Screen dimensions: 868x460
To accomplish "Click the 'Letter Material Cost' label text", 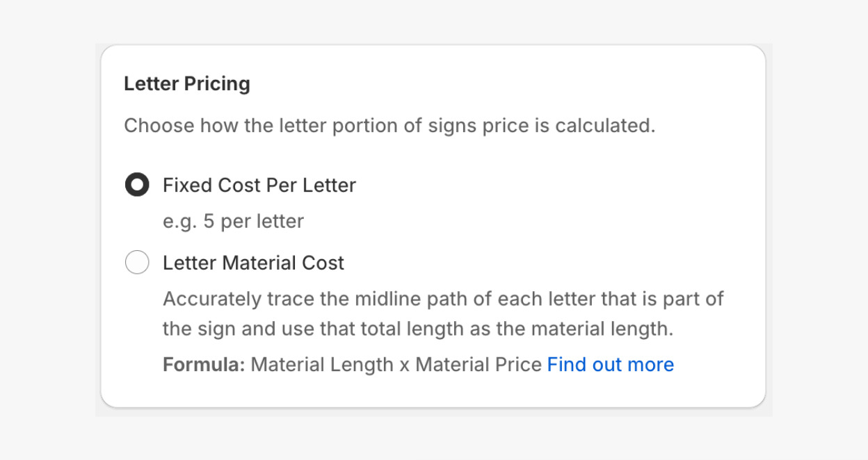I will click(253, 263).
